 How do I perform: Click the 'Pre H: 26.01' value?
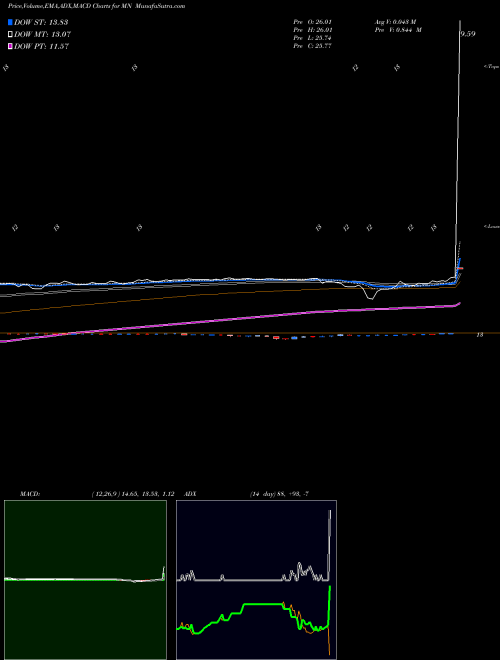click(x=312, y=30)
